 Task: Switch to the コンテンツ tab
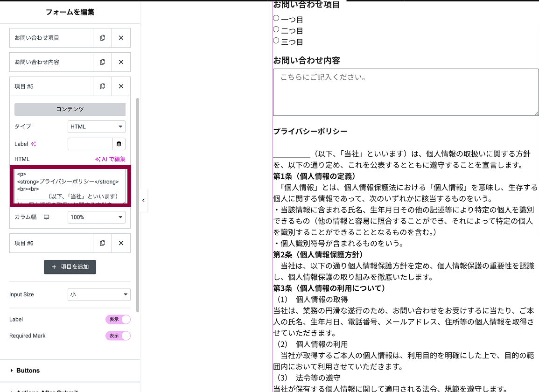tap(70, 109)
